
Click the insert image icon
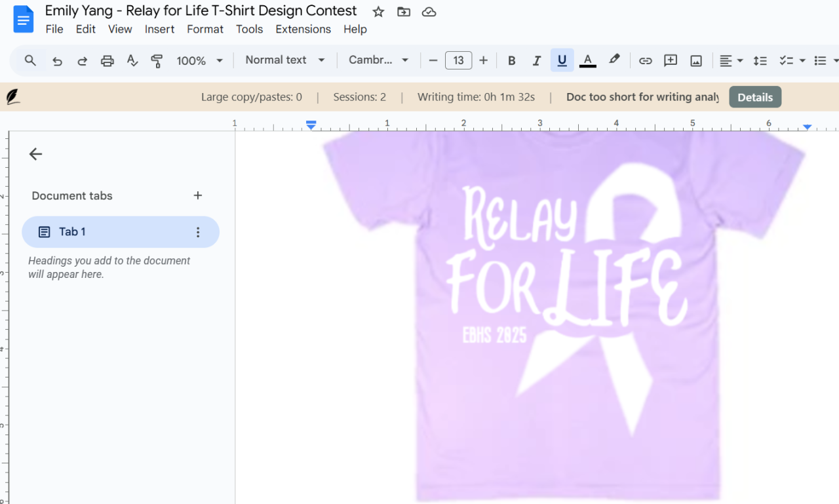(x=696, y=61)
